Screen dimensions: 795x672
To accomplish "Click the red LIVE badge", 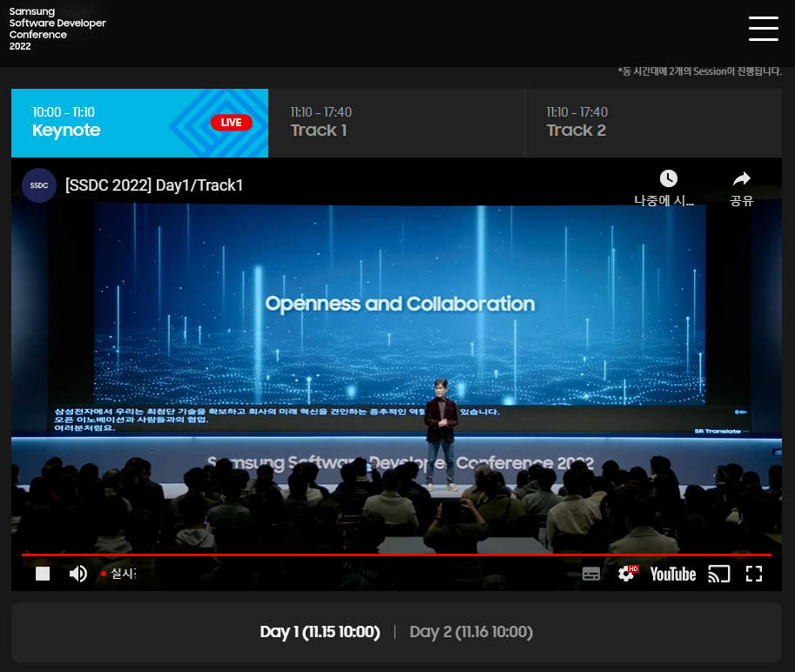I will click(232, 123).
